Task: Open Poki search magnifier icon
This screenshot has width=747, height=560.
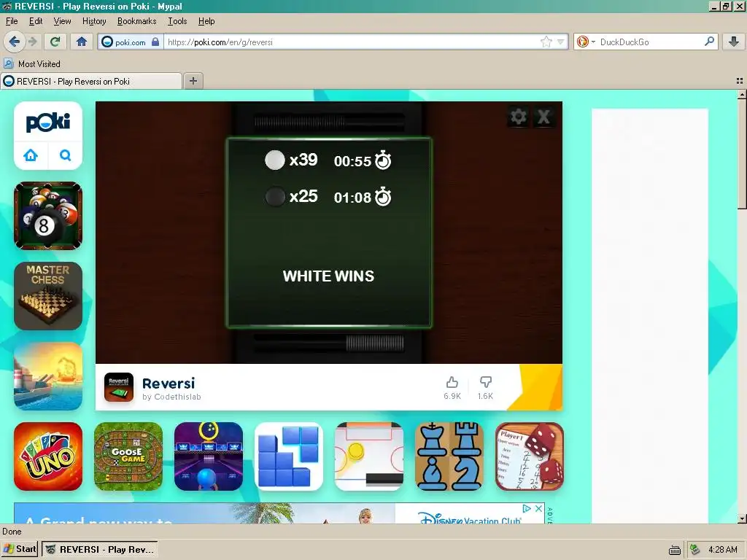Action: coord(65,155)
